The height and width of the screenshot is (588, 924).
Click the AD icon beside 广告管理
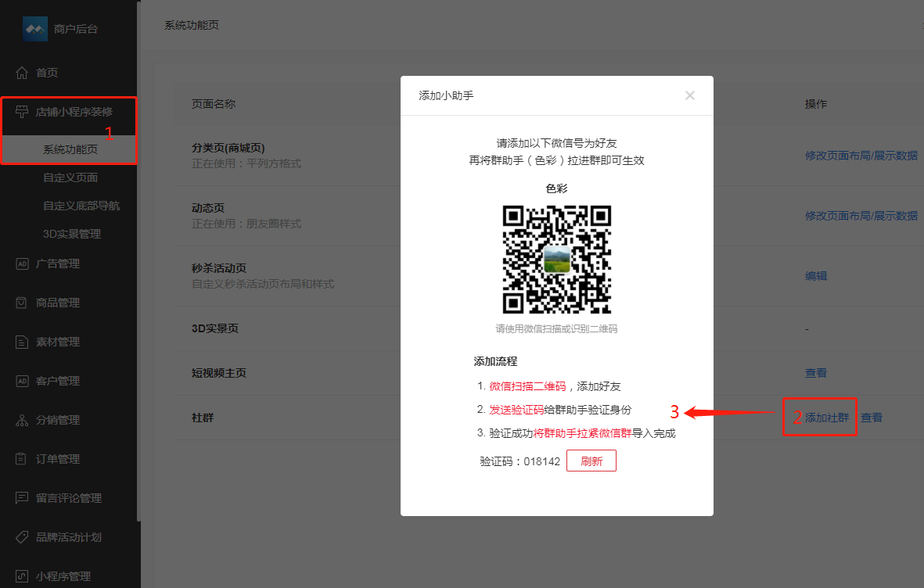click(22, 264)
